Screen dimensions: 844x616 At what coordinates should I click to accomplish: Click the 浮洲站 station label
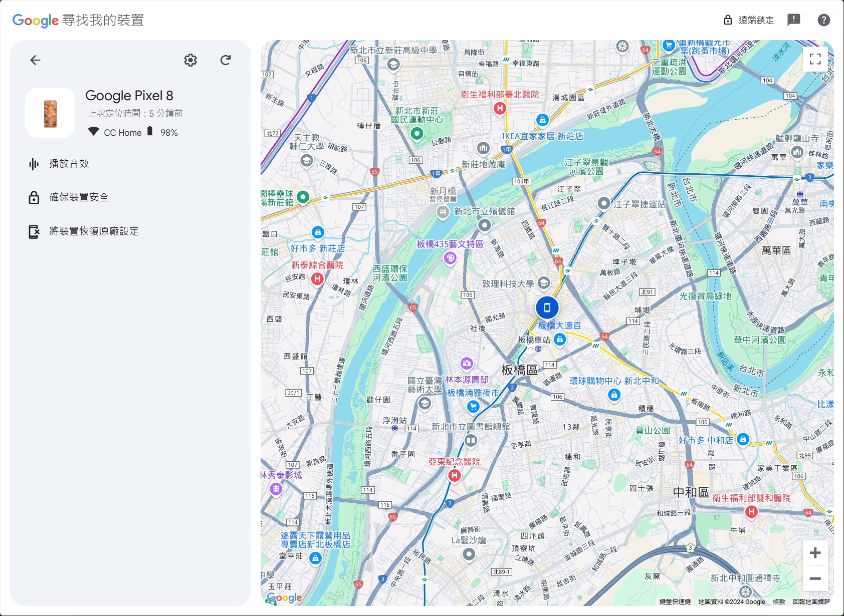(395, 420)
